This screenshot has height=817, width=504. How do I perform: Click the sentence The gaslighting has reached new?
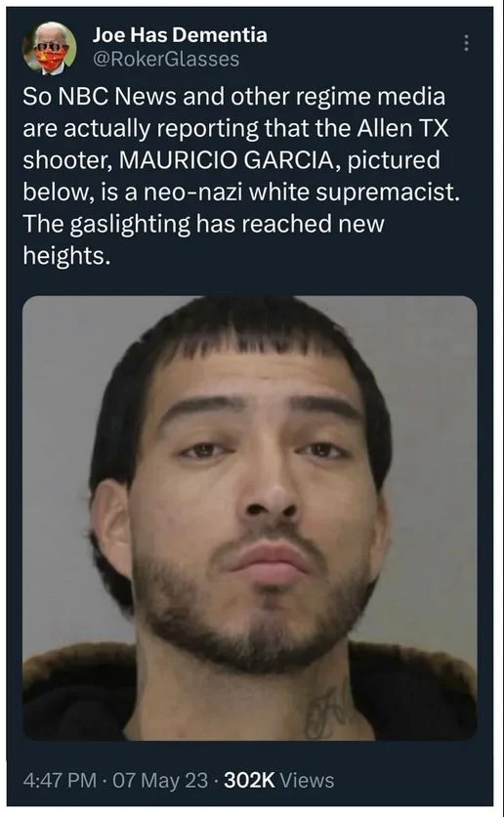click(x=203, y=225)
